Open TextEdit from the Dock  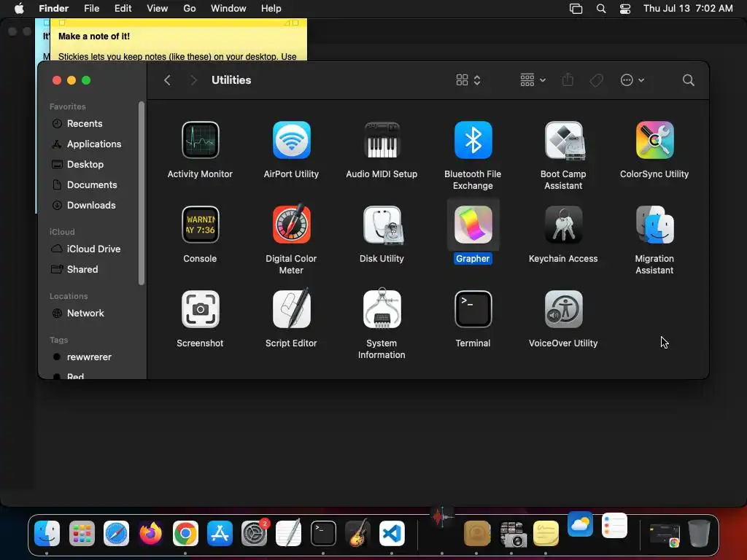pyautogui.click(x=289, y=533)
